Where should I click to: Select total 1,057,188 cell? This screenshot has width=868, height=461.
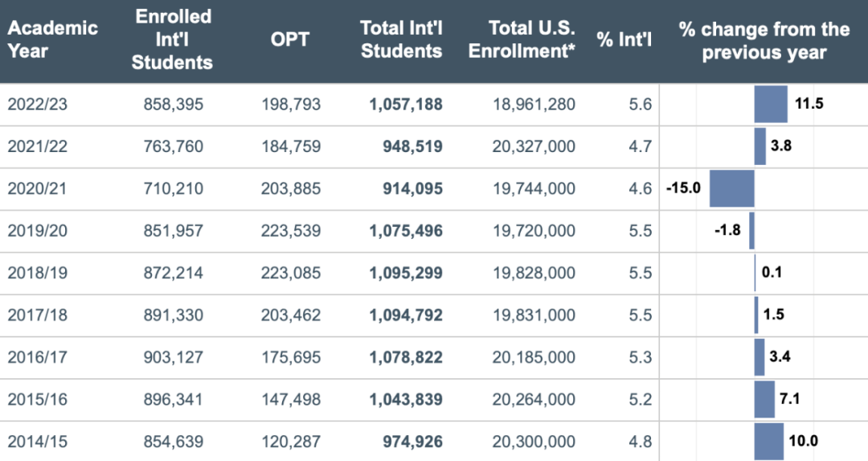coord(406,104)
